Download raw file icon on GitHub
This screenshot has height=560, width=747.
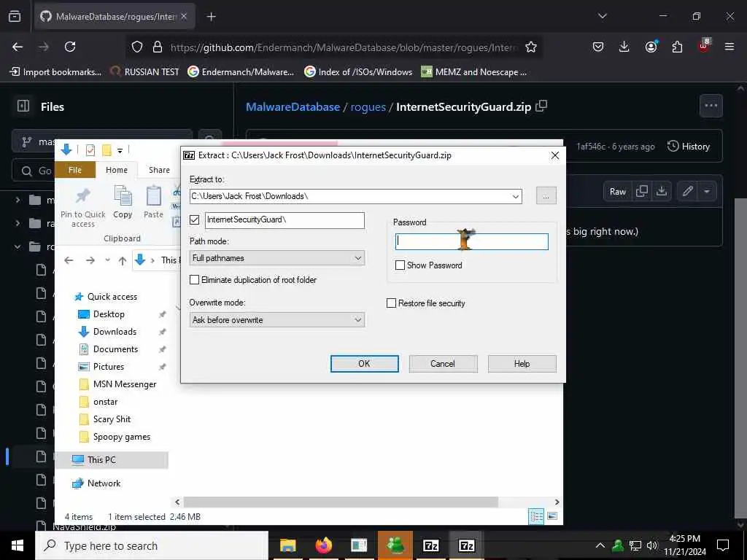pyautogui.click(x=661, y=192)
